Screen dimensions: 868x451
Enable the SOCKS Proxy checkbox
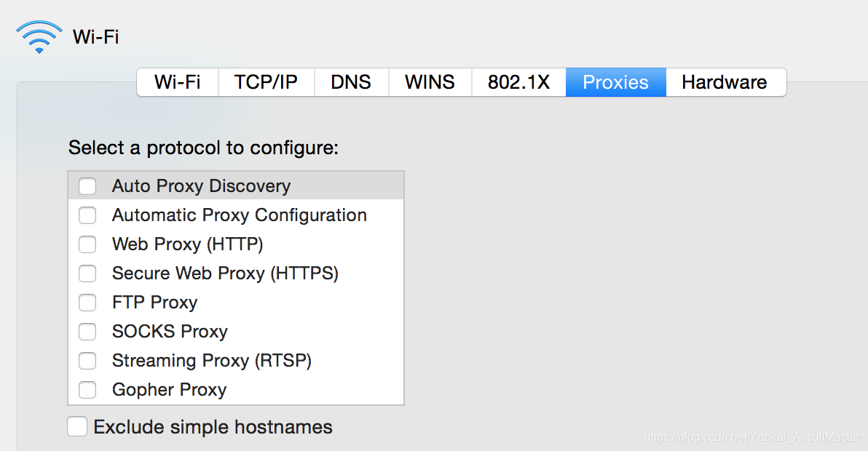click(87, 332)
